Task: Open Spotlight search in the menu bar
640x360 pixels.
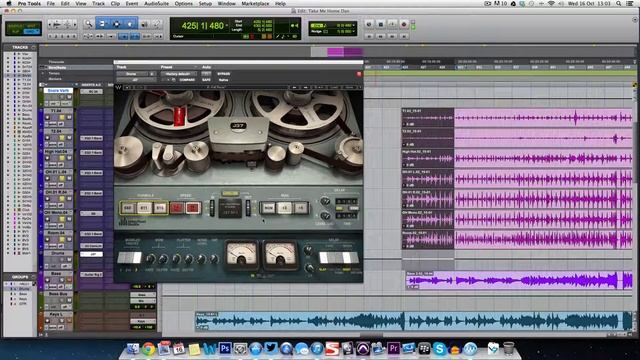Action: pos(619,3)
